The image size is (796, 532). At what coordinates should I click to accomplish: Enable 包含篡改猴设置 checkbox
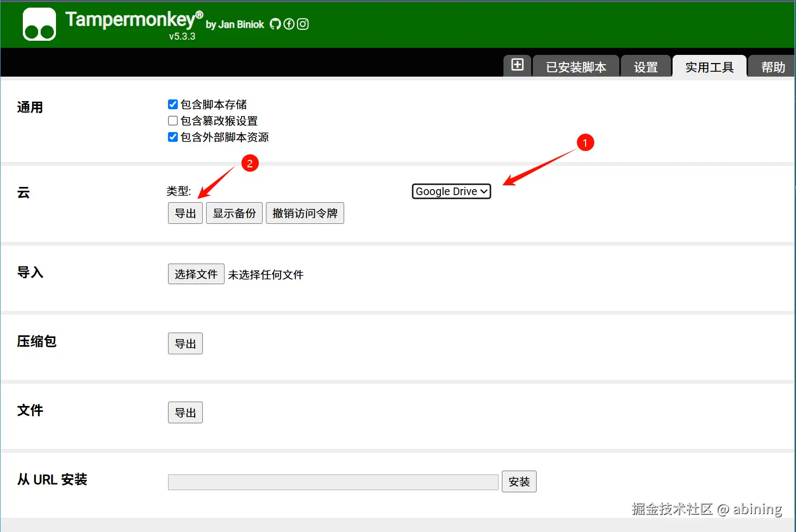(173, 121)
